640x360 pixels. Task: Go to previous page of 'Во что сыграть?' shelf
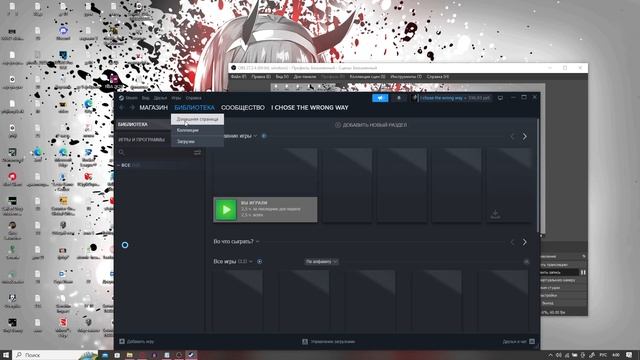513,242
